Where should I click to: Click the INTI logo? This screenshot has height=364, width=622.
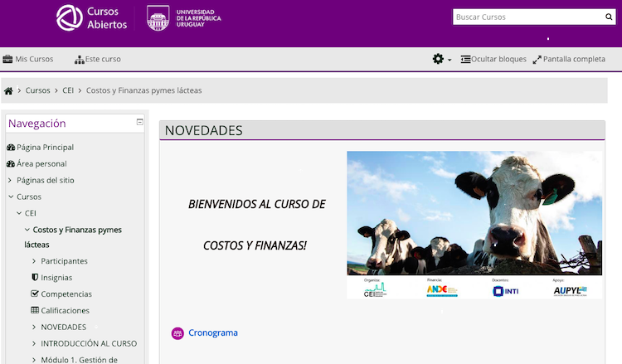click(x=505, y=291)
